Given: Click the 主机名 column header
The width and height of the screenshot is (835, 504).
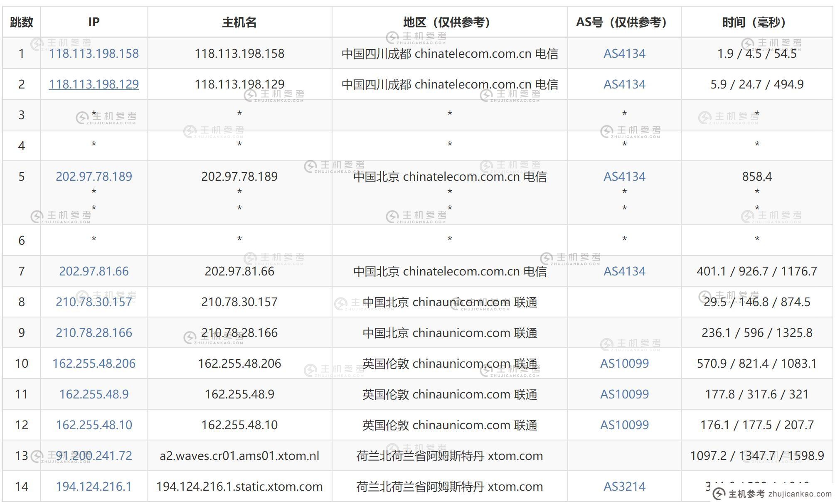Looking at the screenshot, I should coord(239,22).
